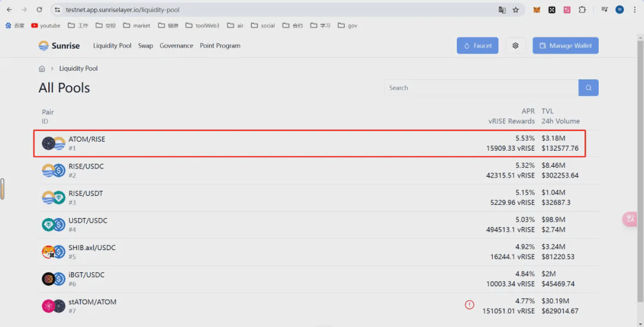Image resolution: width=644 pixels, height=327 pixels.
Task: Click the pink floating translate widget
Action: click(x=630, y=219)
